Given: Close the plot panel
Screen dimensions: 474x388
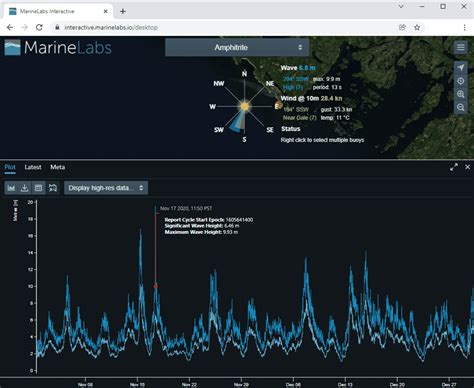Looking at the screenshot, I should (467, 167).
